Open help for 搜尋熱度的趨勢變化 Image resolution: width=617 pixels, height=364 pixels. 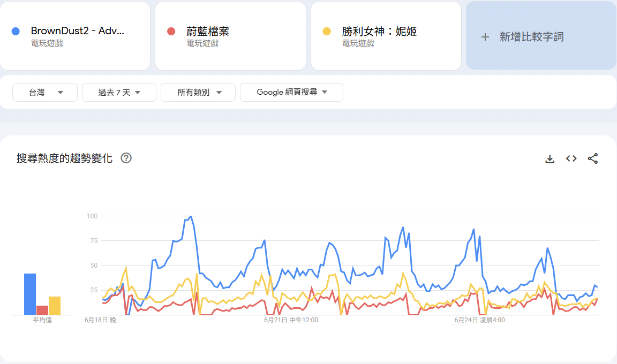pos(126,158)
